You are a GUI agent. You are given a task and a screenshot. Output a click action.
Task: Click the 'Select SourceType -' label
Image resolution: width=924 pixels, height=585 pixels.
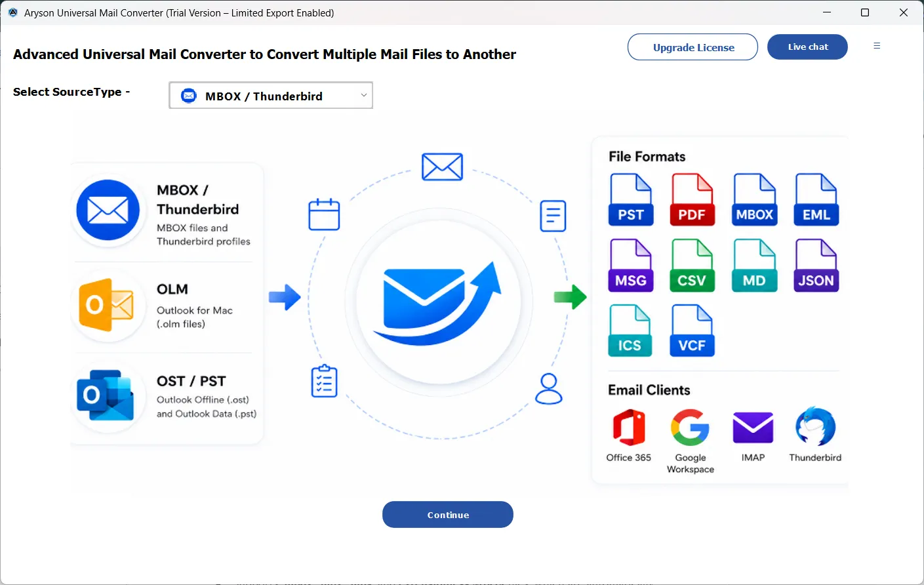71,92
